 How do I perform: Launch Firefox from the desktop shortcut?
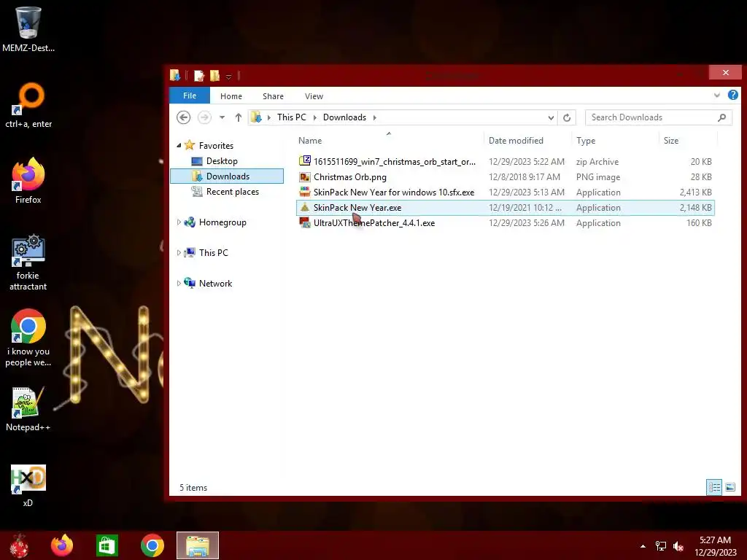click(x=28, y=181)
